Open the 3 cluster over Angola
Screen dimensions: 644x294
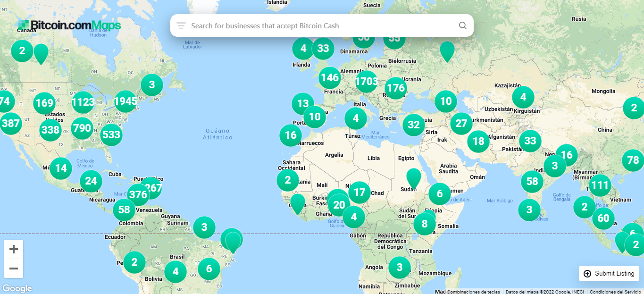(400, 268)
